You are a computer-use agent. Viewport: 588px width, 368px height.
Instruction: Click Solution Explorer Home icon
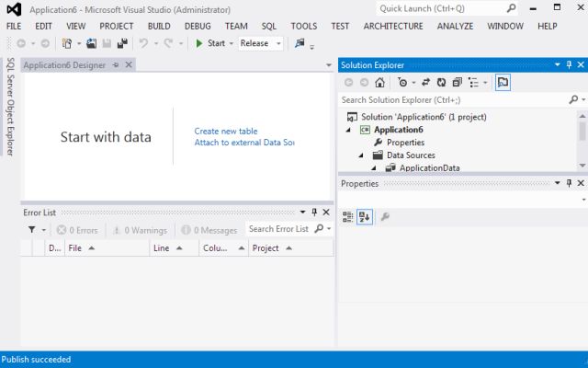(379, 82)
